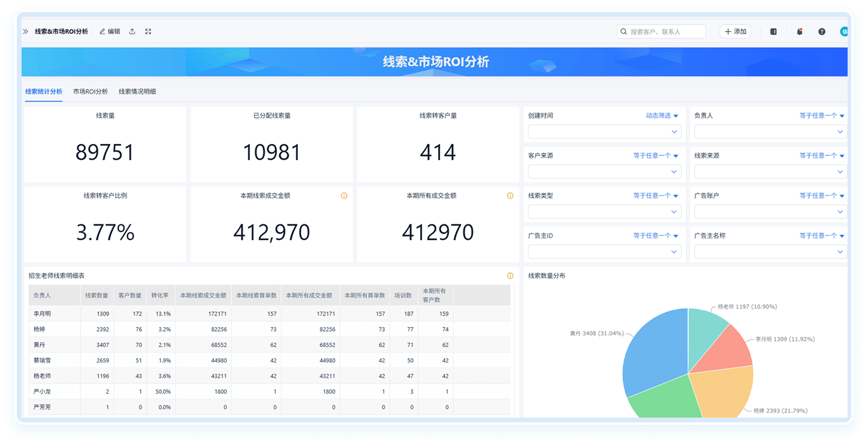Click the info icon on 本期线索成交金额 card

344,196
